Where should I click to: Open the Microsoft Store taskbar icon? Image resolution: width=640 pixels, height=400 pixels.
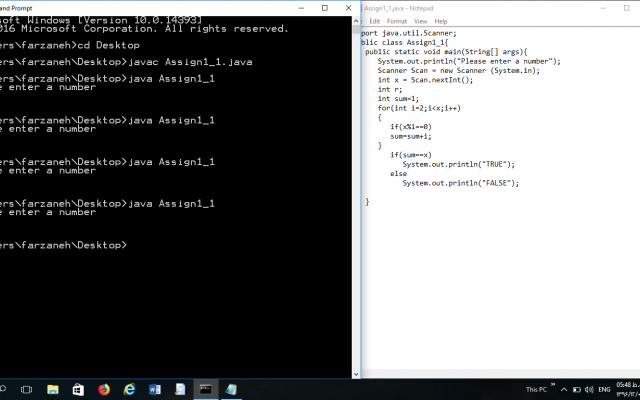78,389
